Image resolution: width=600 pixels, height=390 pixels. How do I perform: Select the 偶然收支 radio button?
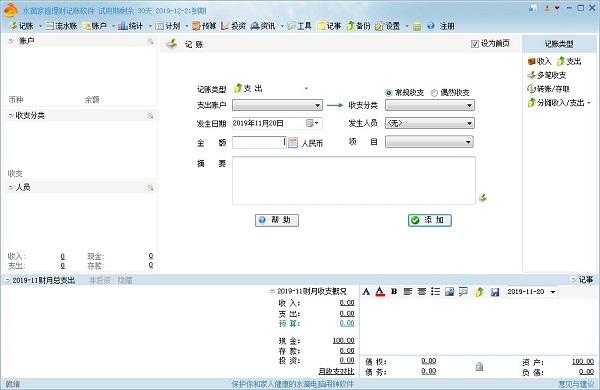pyautogui.click(x=434, y=93)
